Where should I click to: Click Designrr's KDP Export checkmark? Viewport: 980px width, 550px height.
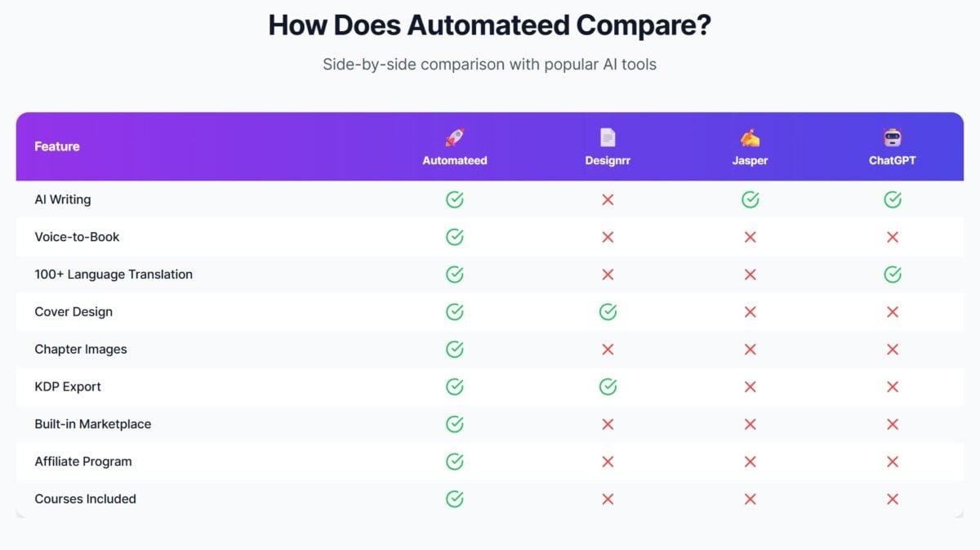(x=608, y=387)
